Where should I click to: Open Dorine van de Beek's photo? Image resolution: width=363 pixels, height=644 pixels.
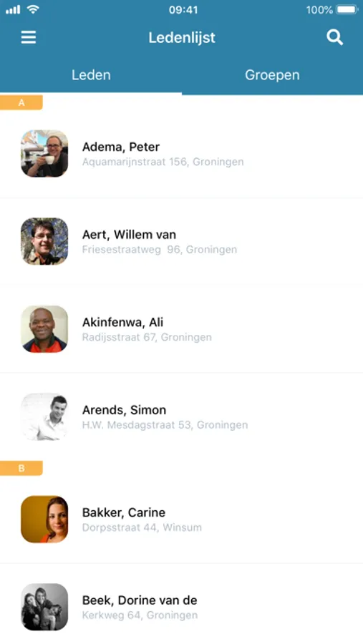[44, 607]
